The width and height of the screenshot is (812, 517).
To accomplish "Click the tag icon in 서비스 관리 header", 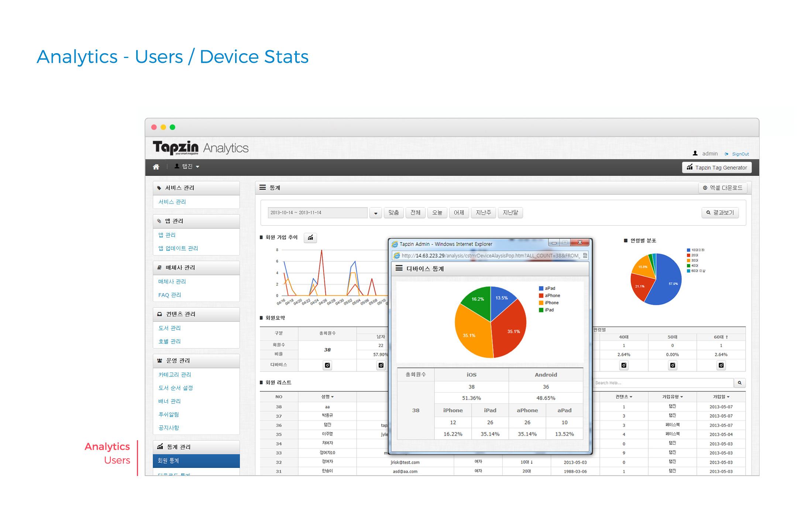I will 159,188.
